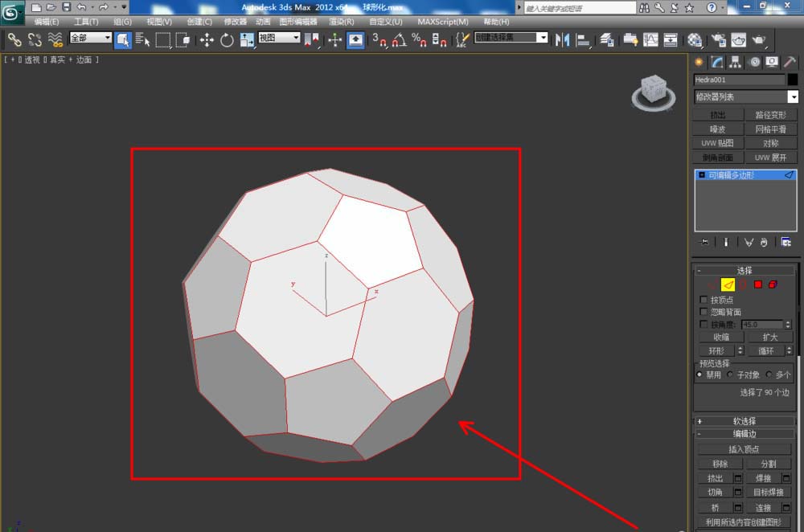Select the Polygon sub-object level icon
The height and width of the screenshot is (532, 804).
pyautogui.click(x=758, y=284)
